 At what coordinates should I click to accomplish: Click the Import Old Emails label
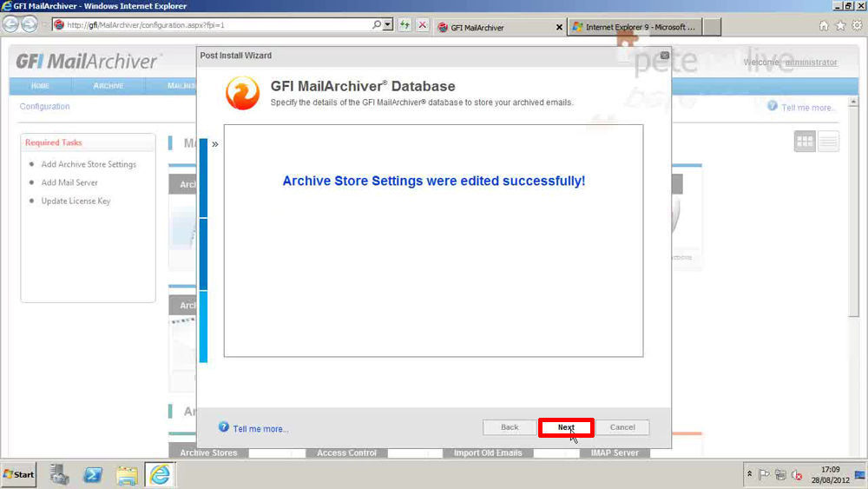point(488,453)
